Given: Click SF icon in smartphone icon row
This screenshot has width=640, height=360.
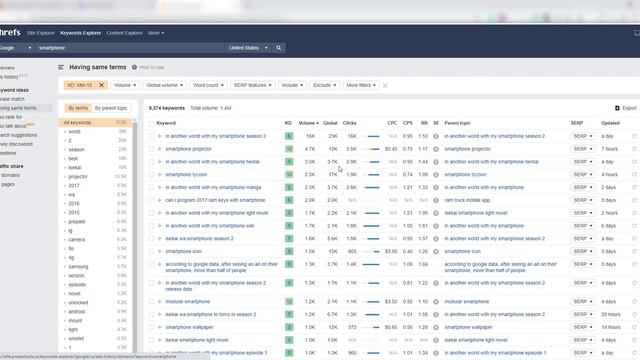Looking at the screenshot, I should (x=436, y=251).
